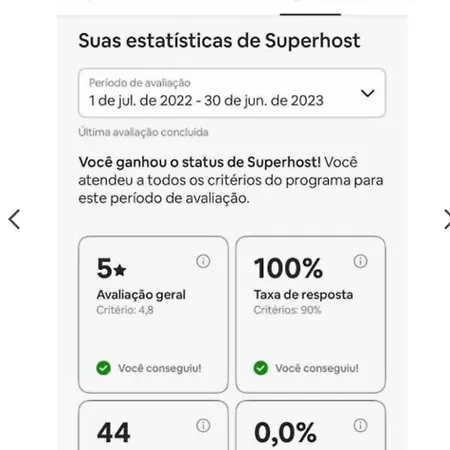450x450 pixels.
Task: Click Você conseguiu! under Avaliação geral
Action: (x=160, y=368)
